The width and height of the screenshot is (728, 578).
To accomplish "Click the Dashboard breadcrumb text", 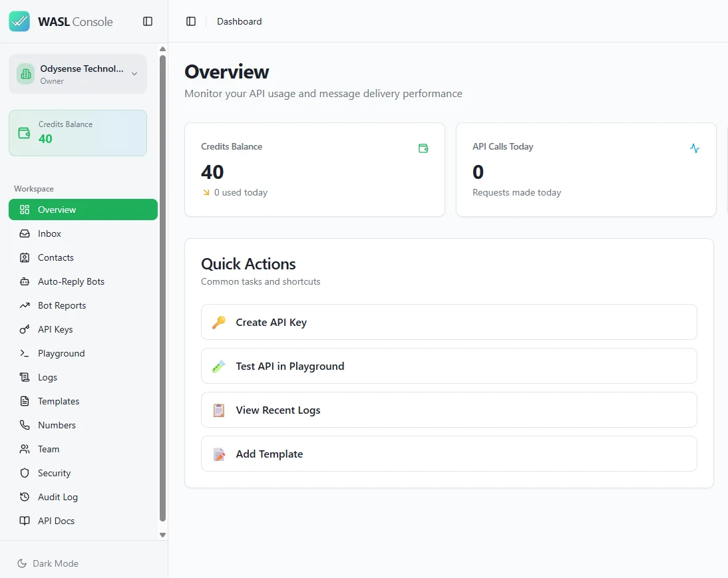I will (240, 21).
